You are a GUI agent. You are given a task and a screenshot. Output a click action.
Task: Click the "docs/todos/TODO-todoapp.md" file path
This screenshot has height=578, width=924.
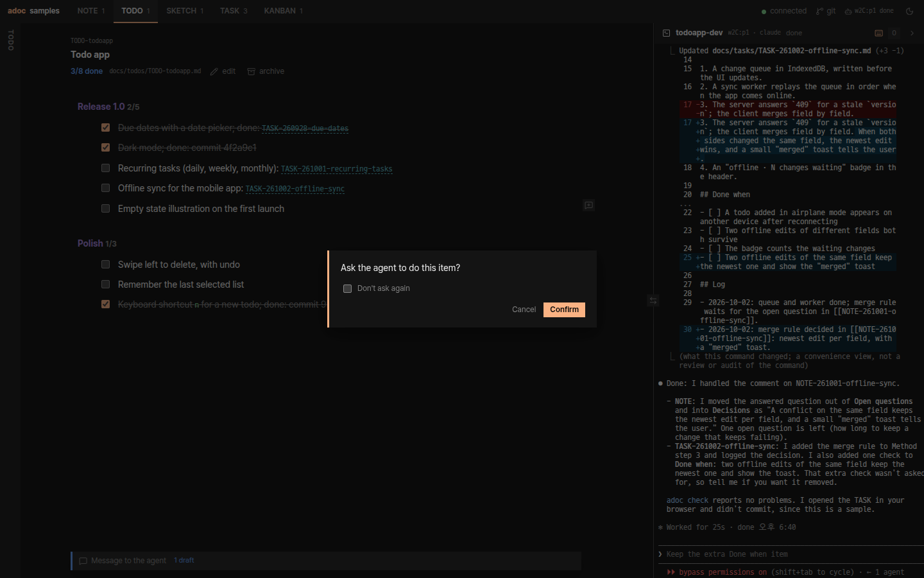(x=155, y=71)
